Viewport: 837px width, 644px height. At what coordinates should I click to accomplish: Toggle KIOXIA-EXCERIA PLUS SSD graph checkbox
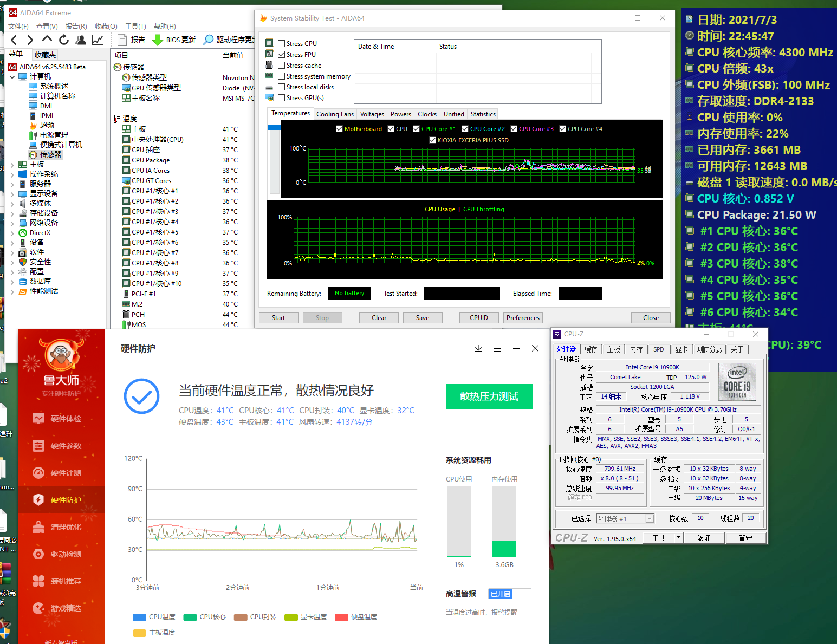point(432,140)
